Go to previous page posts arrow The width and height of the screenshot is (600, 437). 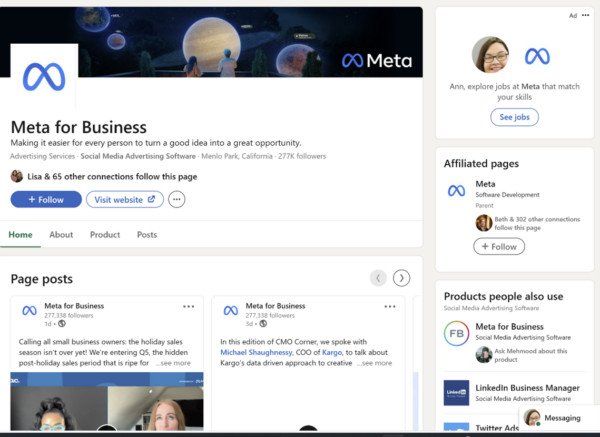point(378,278)
